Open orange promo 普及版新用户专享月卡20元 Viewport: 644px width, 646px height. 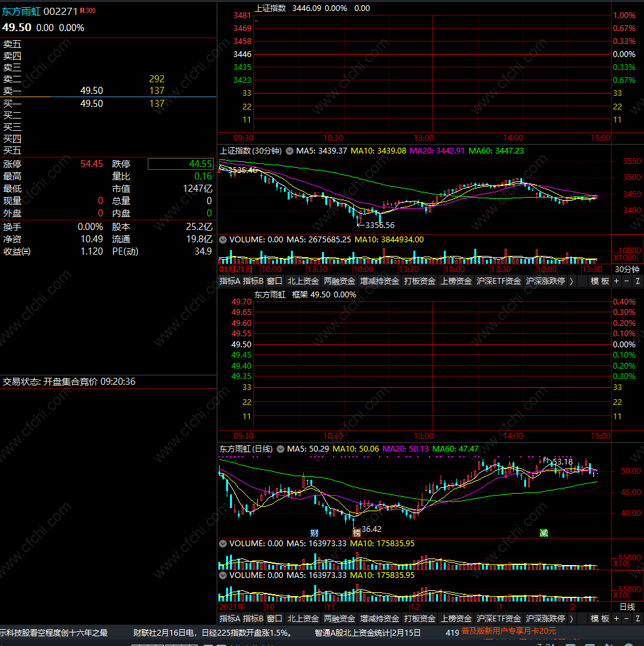tap(509, 631)
